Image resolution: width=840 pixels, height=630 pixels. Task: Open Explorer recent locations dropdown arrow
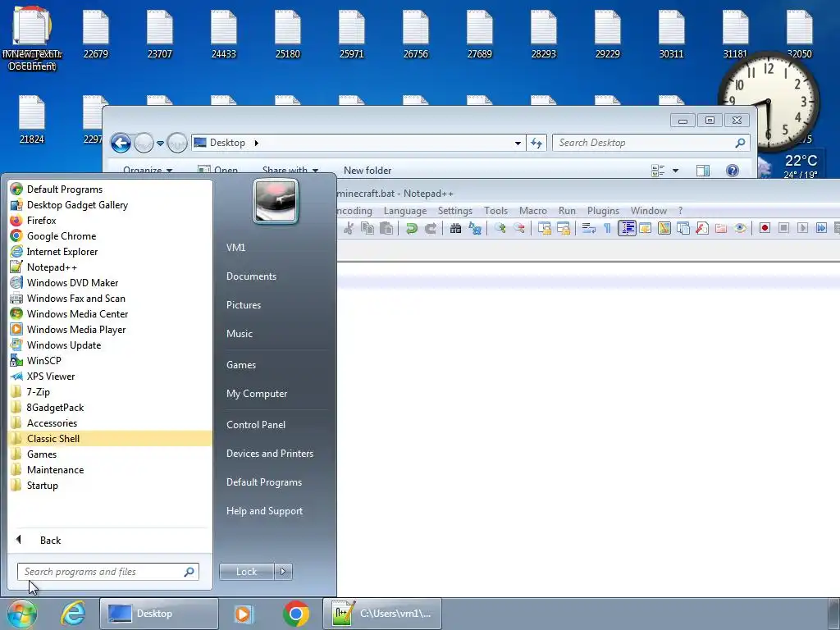[x=160, y=143]
